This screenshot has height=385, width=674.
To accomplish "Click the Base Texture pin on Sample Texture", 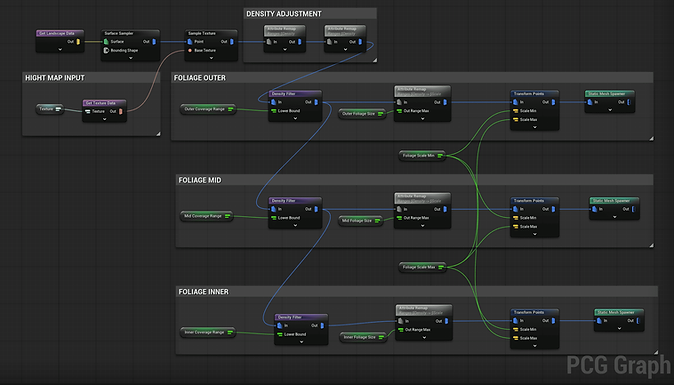I will tap(190, 50).
